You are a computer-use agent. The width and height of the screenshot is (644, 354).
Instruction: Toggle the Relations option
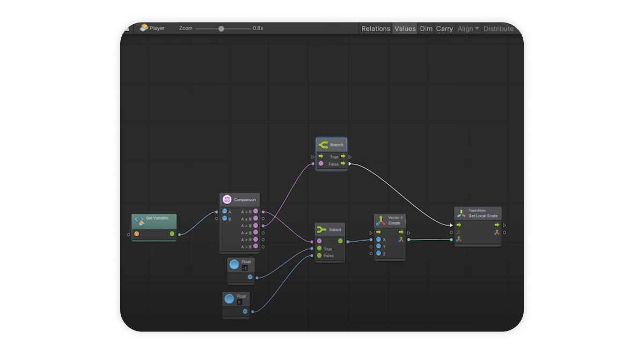pyautogui.click(x=375, y=28)
